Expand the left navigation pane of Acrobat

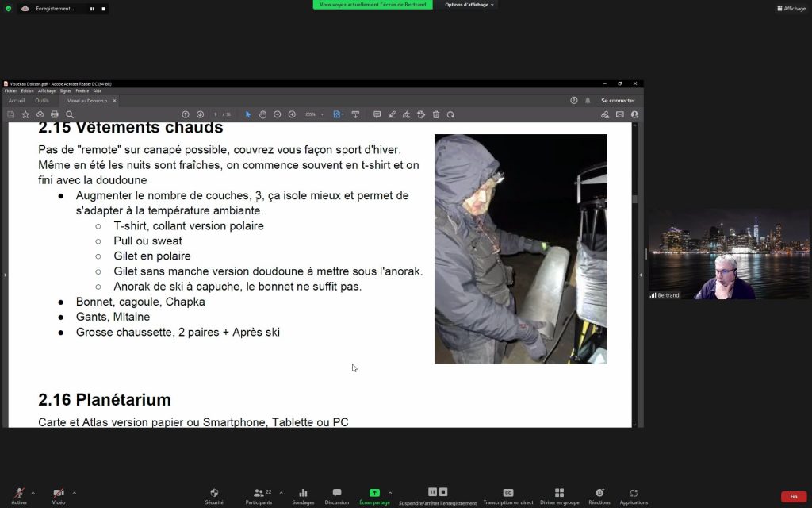6,275
